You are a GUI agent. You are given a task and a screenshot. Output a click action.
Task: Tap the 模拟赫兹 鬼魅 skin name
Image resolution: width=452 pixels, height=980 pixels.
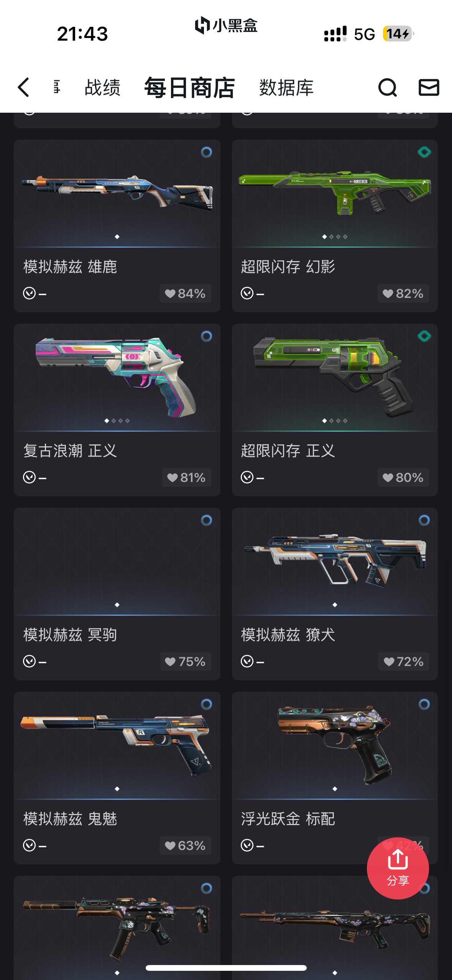(70, 819)
